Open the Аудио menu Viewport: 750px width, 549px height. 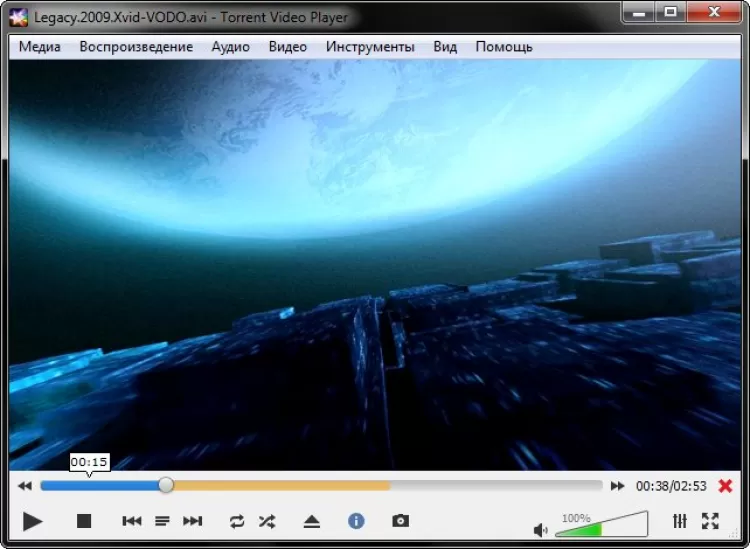(231, 47)
